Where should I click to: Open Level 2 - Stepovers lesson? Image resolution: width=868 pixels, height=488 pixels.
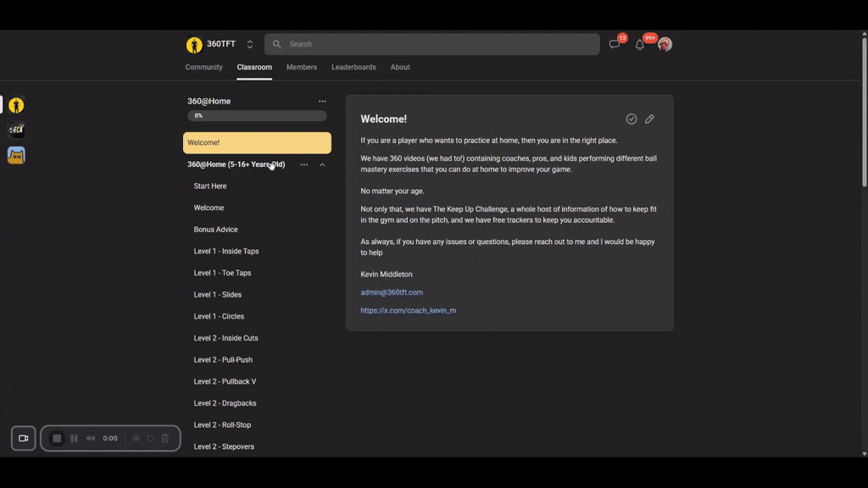tap(224, 446)
